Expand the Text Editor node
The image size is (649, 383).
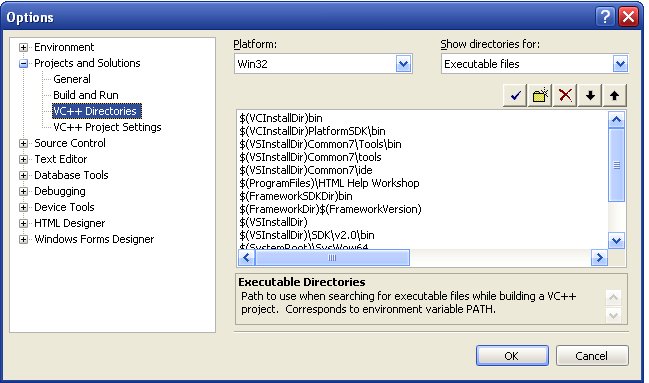[24, 159]
